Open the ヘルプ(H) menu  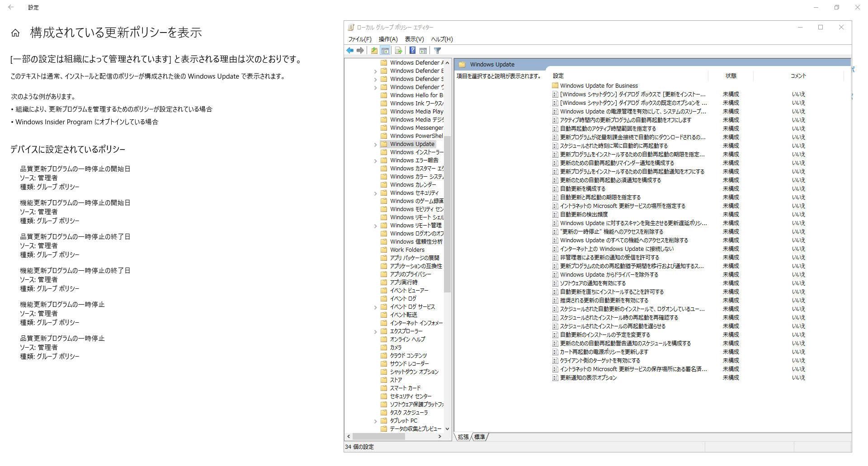442,39
